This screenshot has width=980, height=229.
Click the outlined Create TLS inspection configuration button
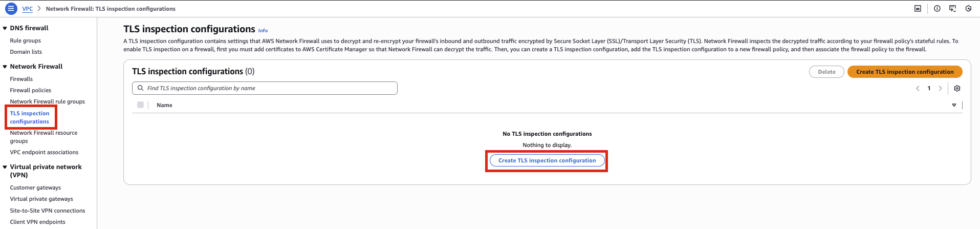tap(547, 160)
